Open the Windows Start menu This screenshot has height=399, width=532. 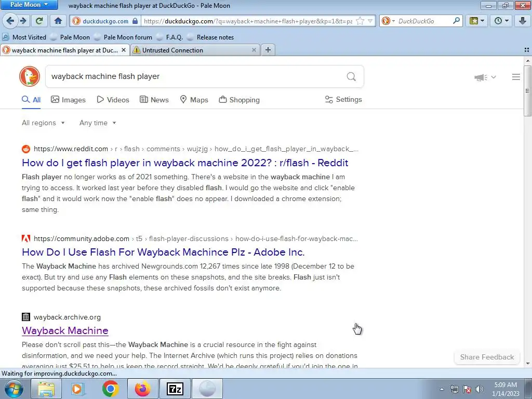[x=14, y=389]
